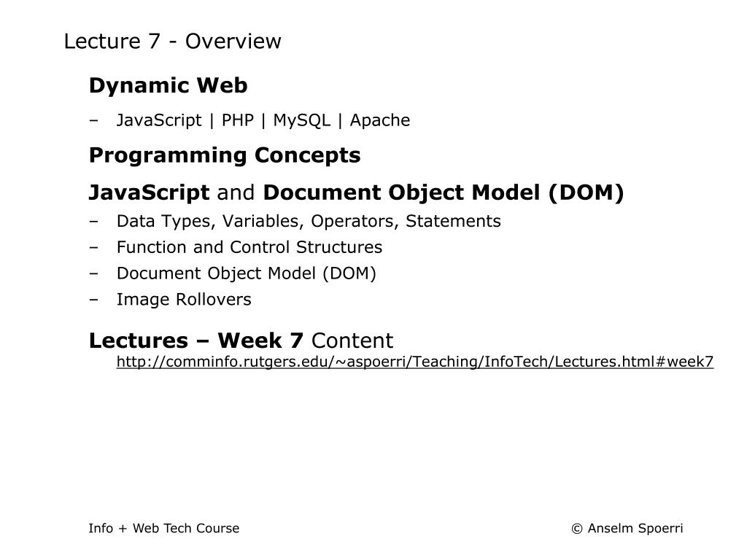Click the word PHP in the first bullet
This screenshot has width=747, height=560.
pyautogui.click(x=238, y=120)
